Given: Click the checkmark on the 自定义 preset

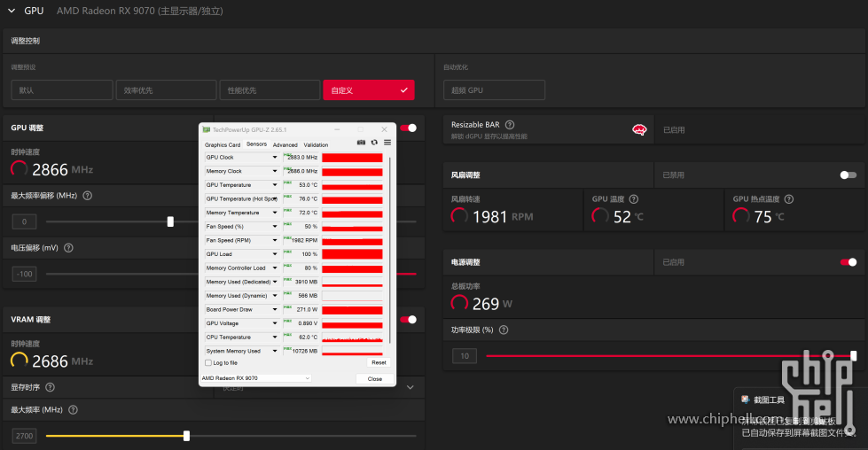Looking at the screenshot, I should click(x=404, y=90).
